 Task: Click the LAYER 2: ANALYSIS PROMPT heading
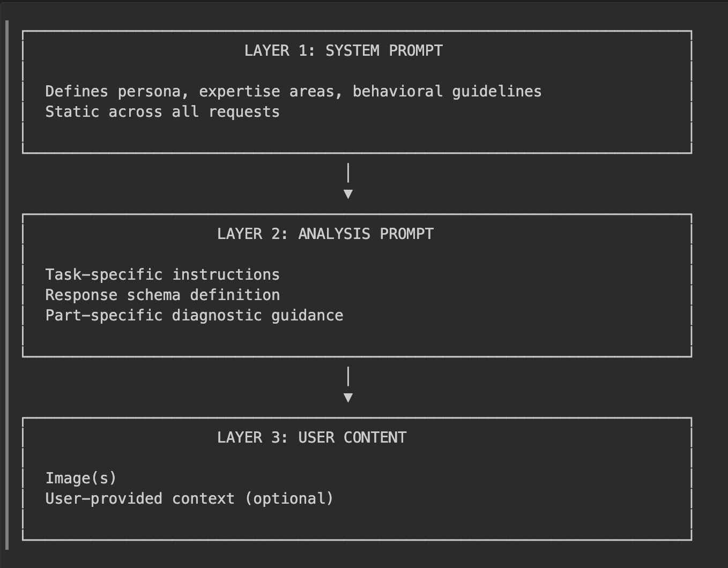(x=325, y=234)
